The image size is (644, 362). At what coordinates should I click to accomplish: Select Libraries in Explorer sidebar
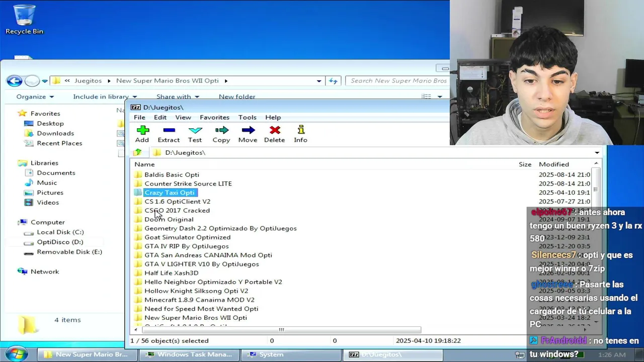(x=44, y=163)
